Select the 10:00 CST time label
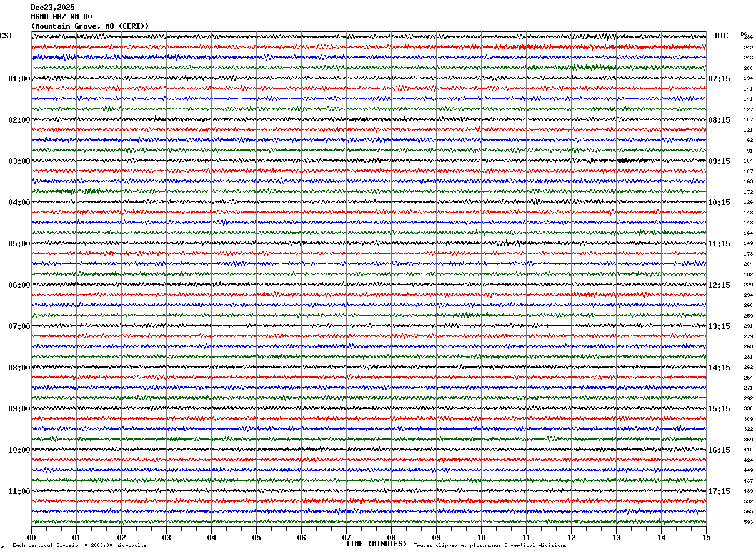This screenshot has width=756, height=554. point(19,450)
